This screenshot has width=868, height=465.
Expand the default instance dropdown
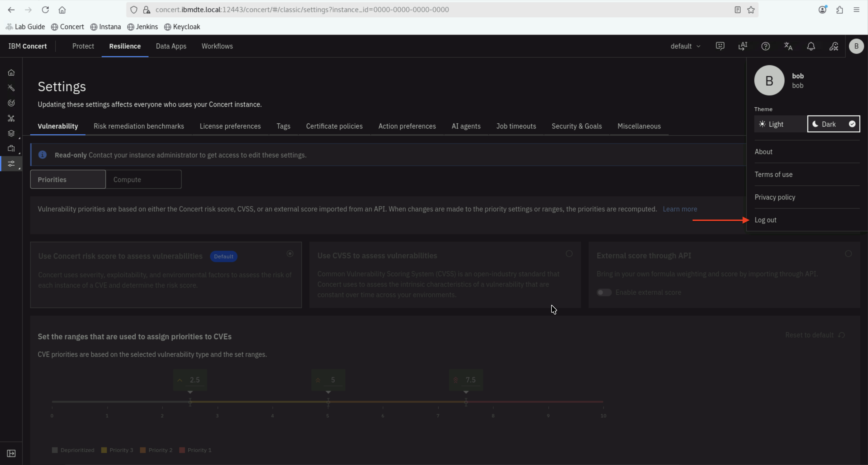[x=685, y=46]
